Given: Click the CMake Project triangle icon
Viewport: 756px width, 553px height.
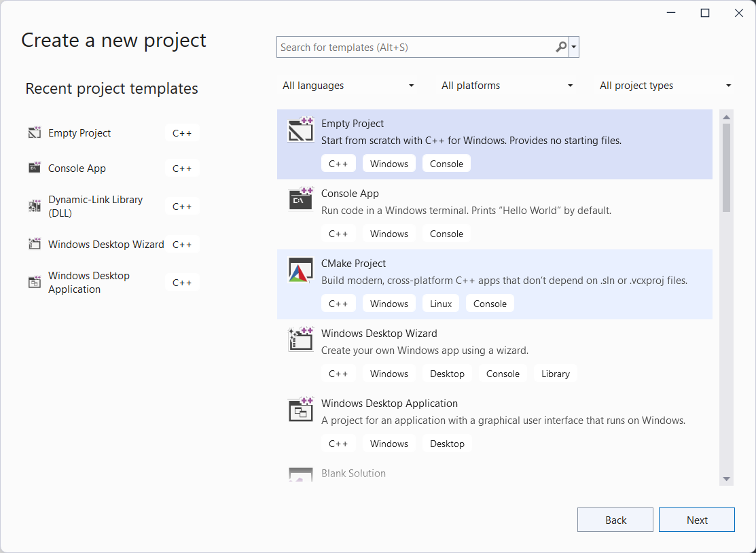Looking at the screenshot, I should (300, 270).
